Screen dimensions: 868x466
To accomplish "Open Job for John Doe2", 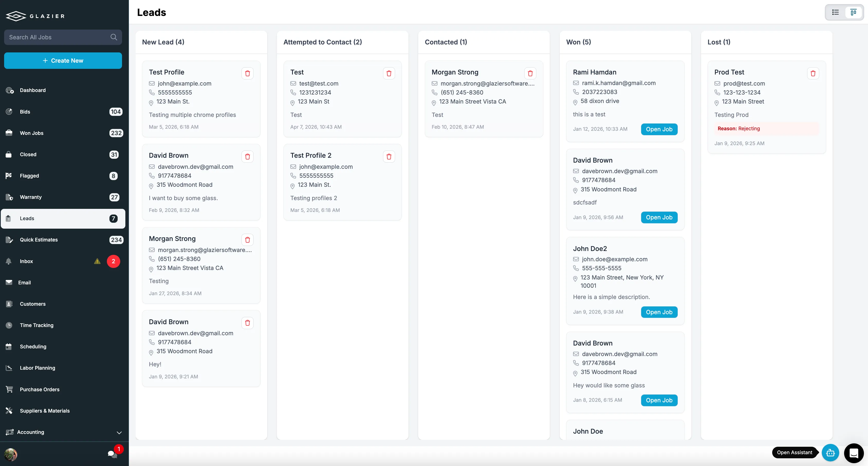I will [659, 312].
